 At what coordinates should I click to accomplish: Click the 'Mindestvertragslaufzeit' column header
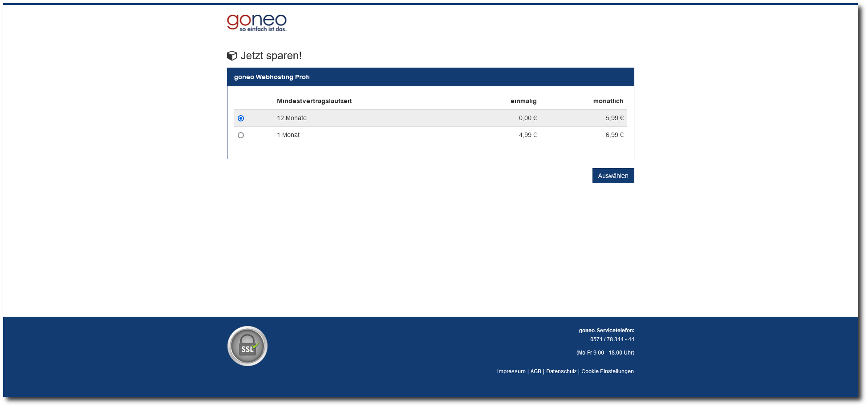(314, 101)
